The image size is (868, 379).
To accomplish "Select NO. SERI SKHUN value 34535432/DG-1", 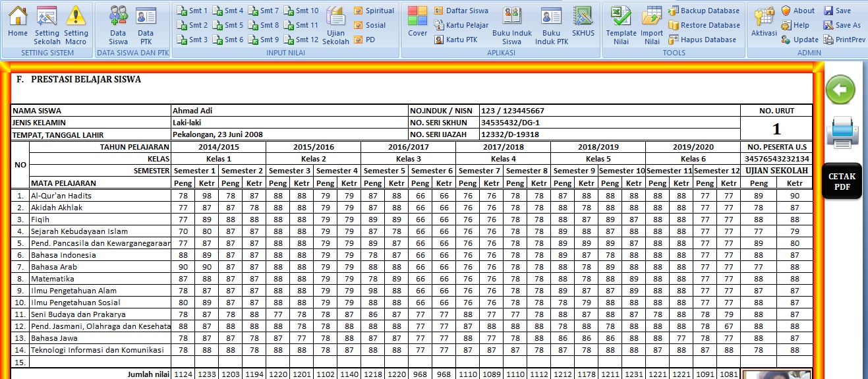I will 610,123.
